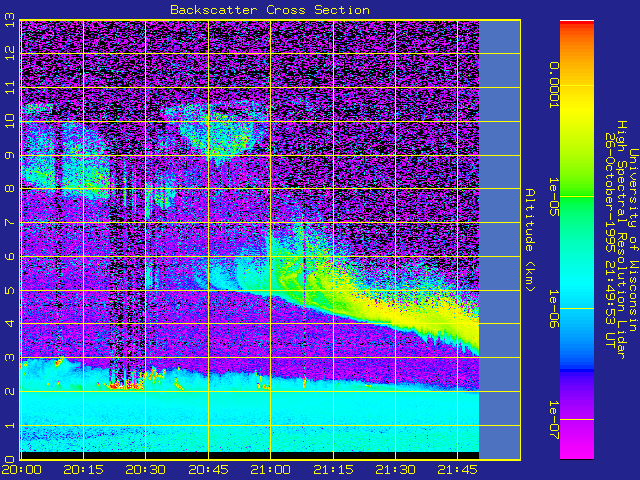Click the altitude 12 axis label
The image size is (640, 480).
pos(10,53)
